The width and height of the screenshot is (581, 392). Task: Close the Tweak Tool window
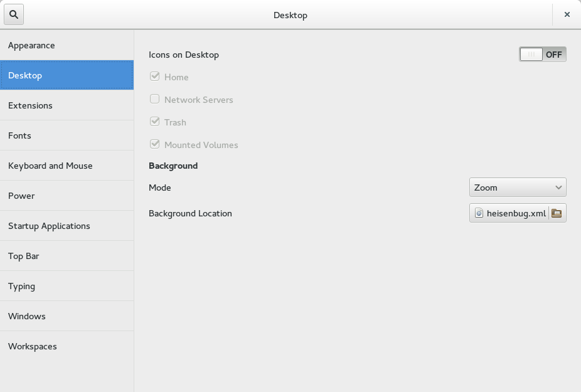click(x=567, y=14)
